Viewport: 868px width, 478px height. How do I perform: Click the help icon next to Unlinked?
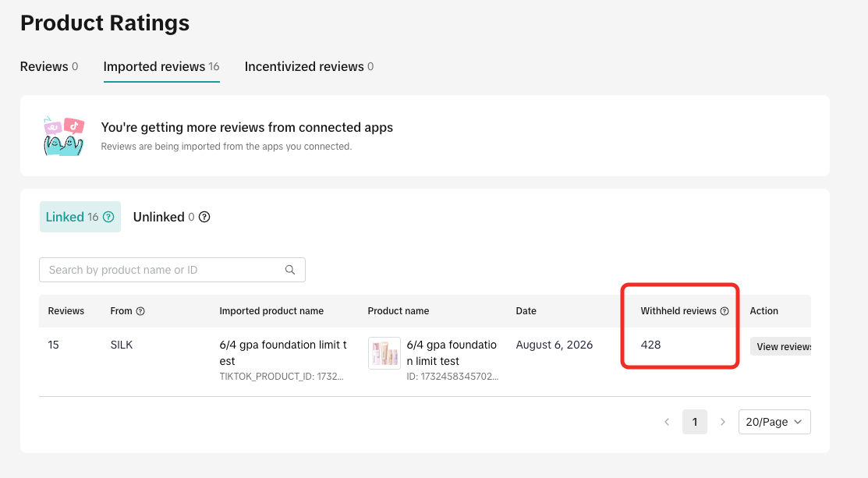(x=204, y=217)
